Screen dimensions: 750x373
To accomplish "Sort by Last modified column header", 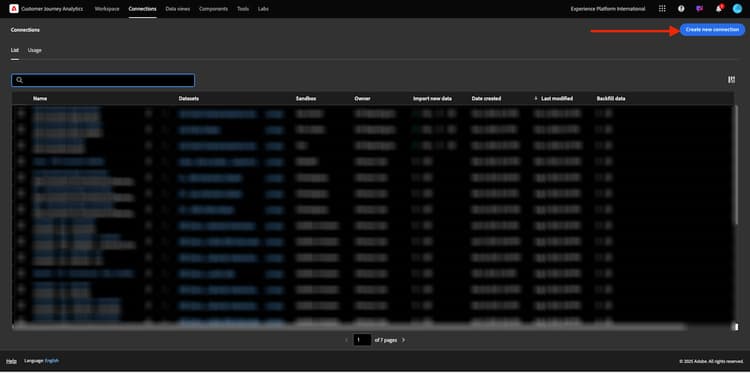I will pos(557,99).
